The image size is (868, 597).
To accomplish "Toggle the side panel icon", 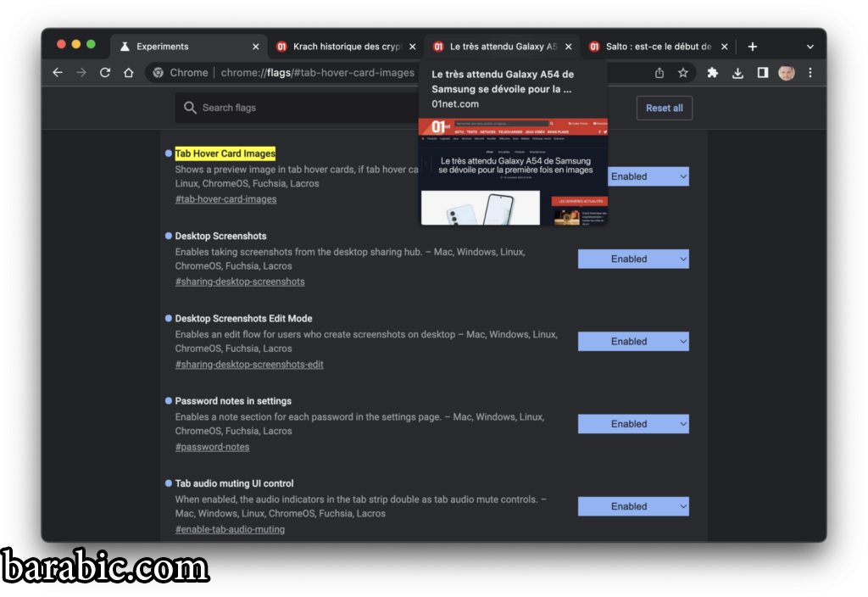I will (763, 73).
